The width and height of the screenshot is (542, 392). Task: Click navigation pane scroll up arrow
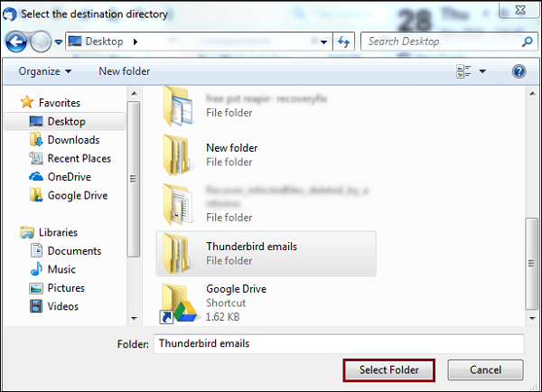134,93
